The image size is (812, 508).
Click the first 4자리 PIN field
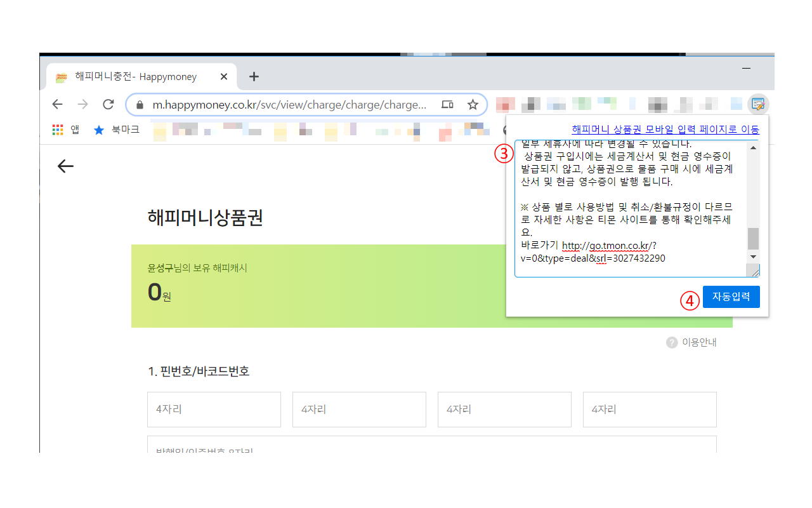coord(214,410)
